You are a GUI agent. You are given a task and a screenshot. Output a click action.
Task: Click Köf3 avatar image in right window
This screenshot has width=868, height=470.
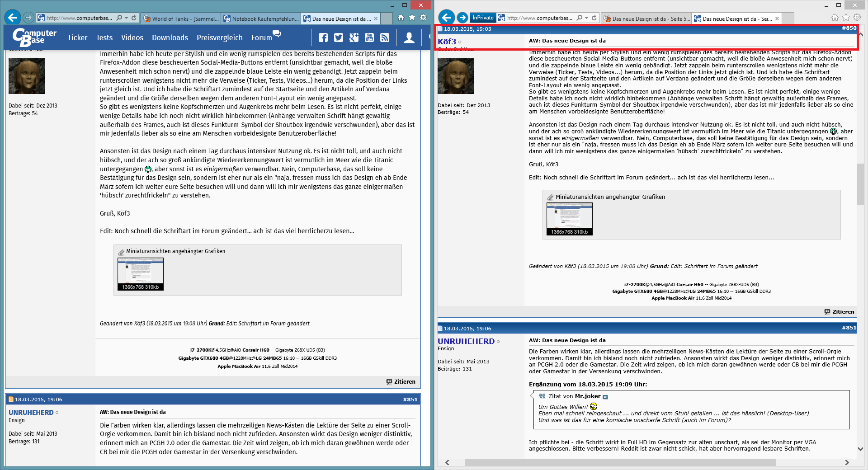tap(456, 75)
